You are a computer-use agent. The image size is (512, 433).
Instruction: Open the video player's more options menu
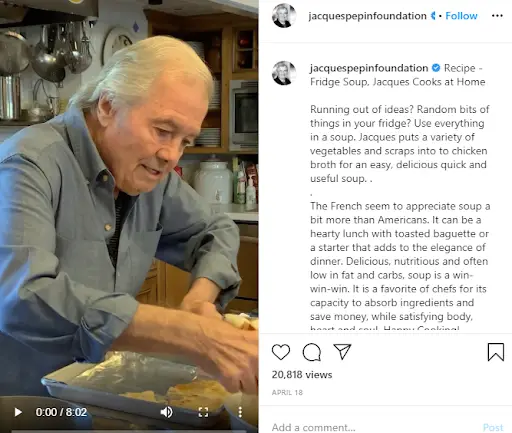coord(240,412)
